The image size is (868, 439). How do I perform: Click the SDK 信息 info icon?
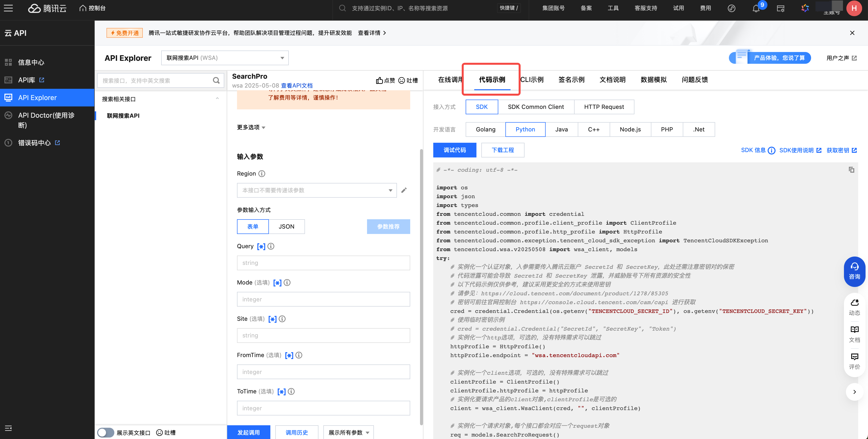[771, 151]
